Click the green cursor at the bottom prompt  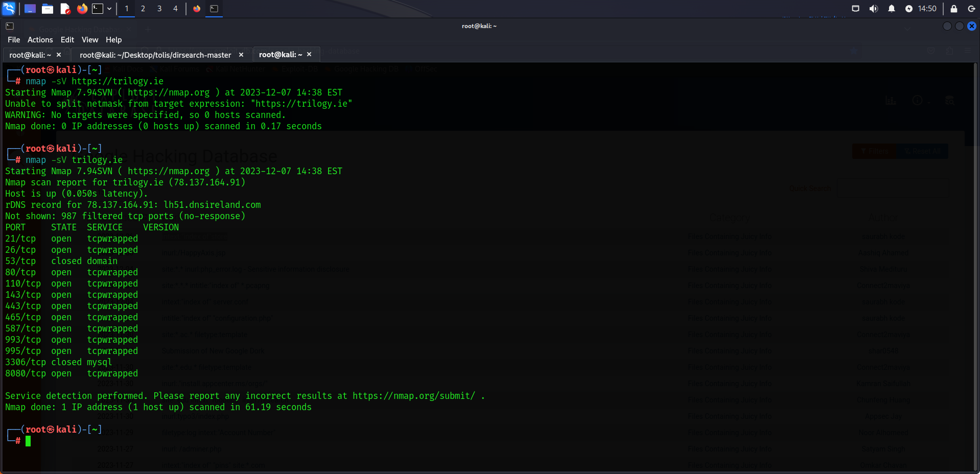[28, 441]
